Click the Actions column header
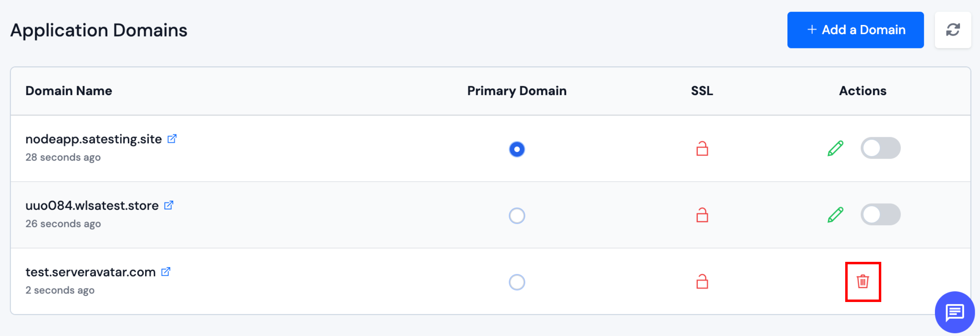 [x=862, y=91]
